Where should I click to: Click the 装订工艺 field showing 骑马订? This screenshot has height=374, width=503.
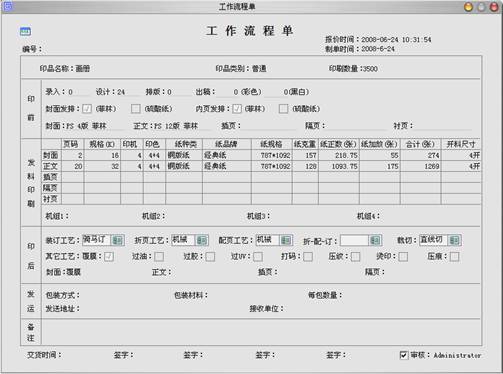coord(96,240)
